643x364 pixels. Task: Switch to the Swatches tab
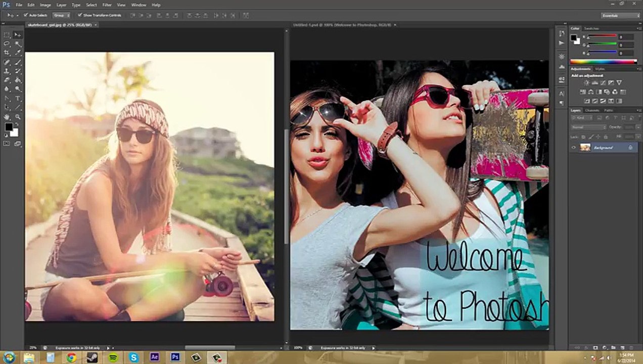(x=590, y=29)
